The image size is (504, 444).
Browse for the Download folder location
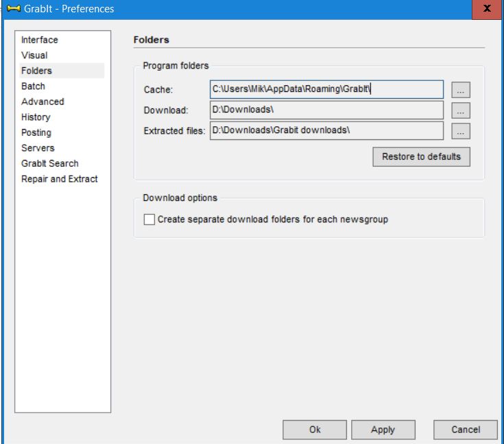pyautogui.click(x=461, y=110)
